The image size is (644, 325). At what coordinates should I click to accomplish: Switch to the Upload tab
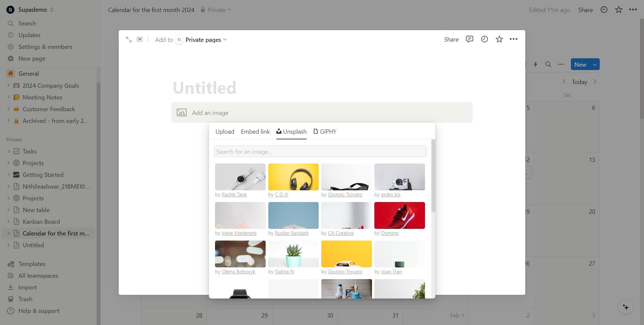coord(224,131)
